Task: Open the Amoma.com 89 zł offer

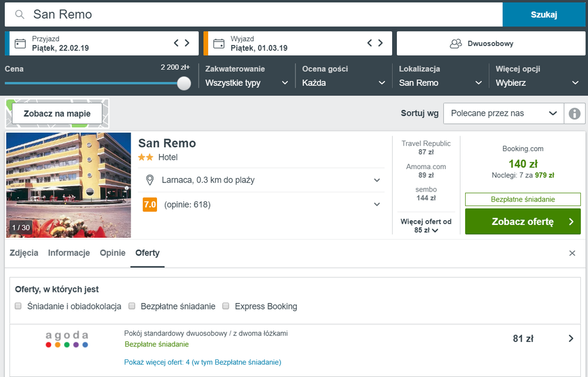Action: pos(426,171)
